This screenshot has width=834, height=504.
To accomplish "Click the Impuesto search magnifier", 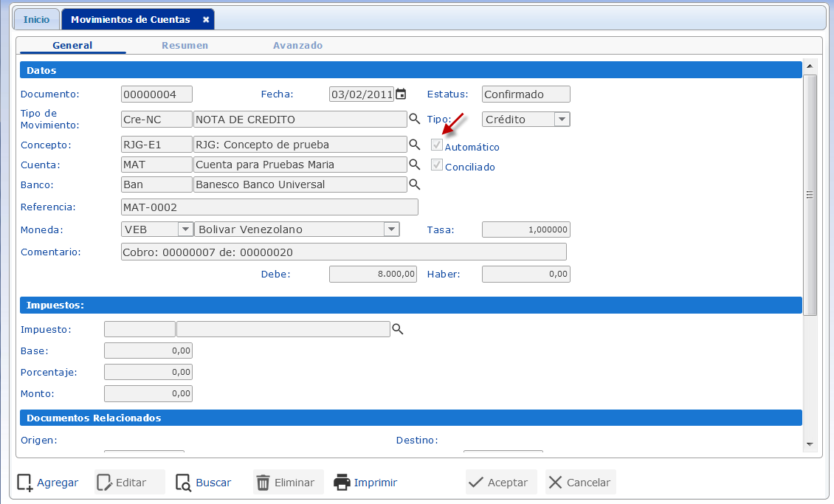I will [x=398, y=329].
